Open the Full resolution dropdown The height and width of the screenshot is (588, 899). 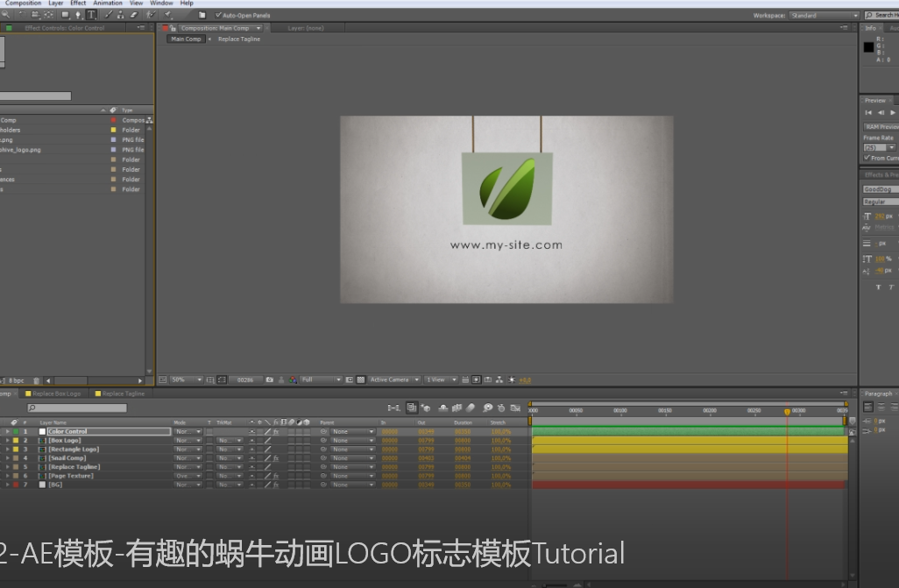click(321, 379)
